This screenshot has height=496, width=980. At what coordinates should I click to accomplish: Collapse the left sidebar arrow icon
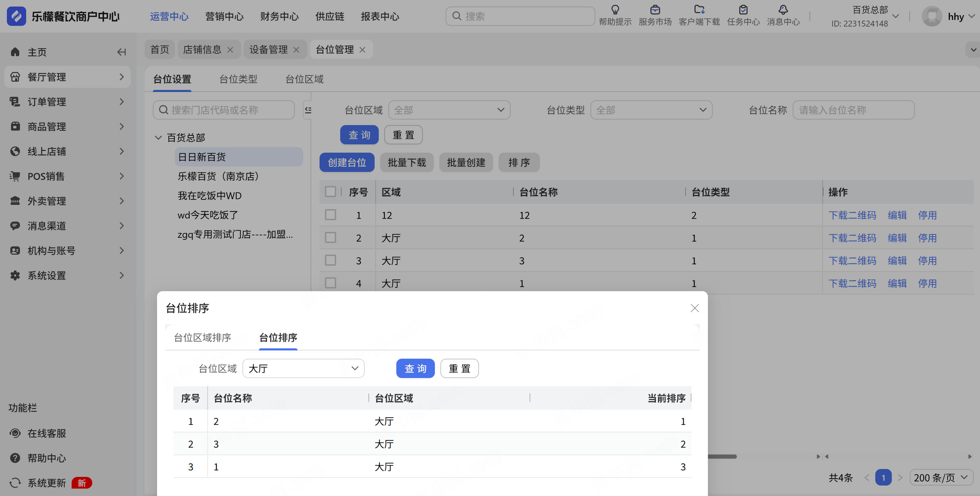(x=121, y=52)
